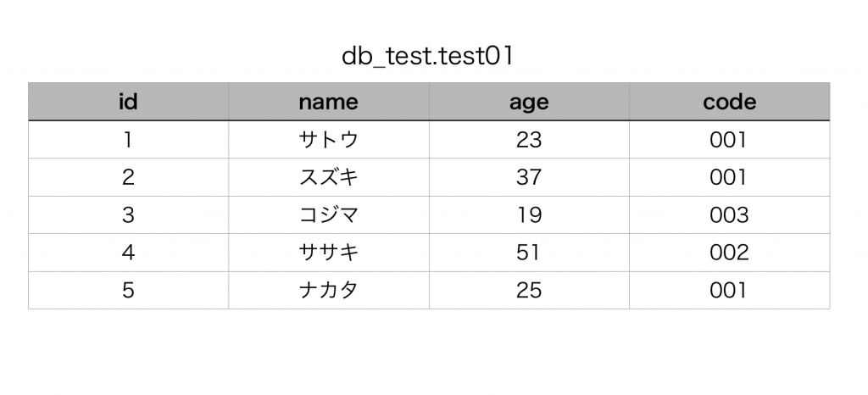This screenshot has width=868, height=395.
Task: Click the age cell showing 25
Action: click(529, 291)
